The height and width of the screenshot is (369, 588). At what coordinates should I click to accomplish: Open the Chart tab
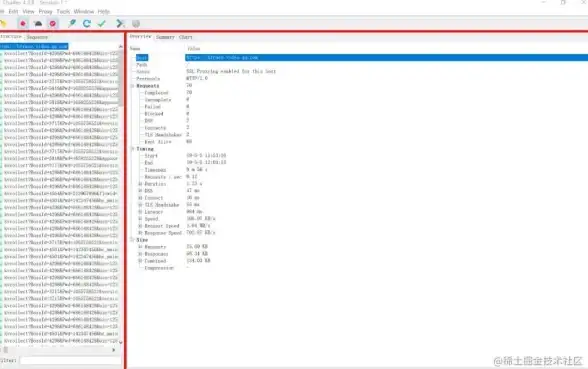click(186, 37)
